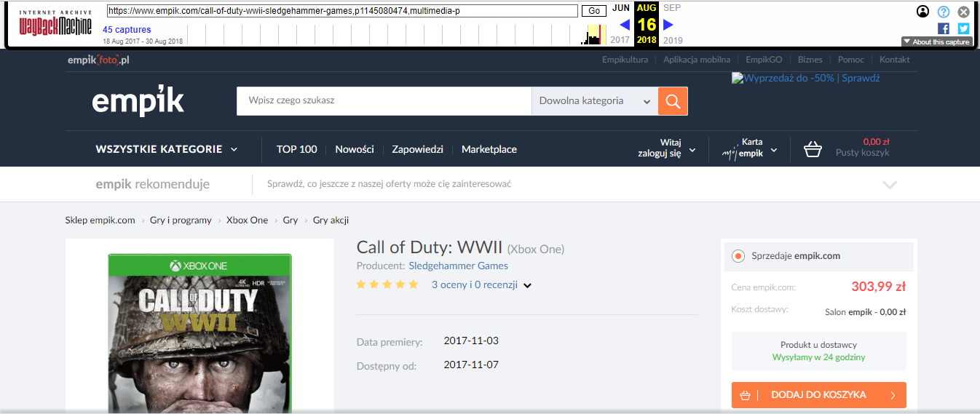
Task: Click the Wayback Machine logo
Action: tap(55, 23)
